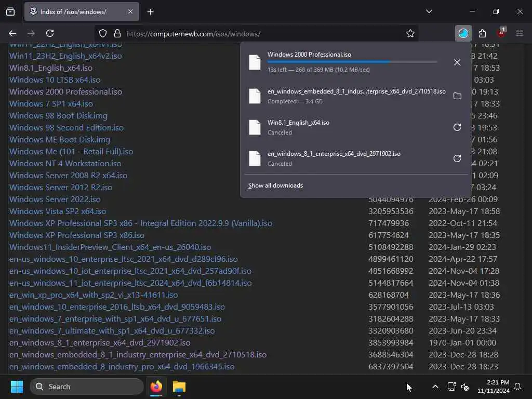Open Windows Server 2008 R2 x64.iso
This screenshot has width=532, height=399.
pyautogui.click(x=68, y=176)
